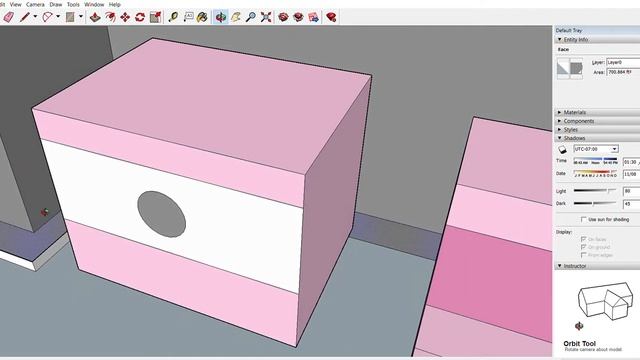Open the Shape tool dropdown arrow
Image resolution: width=640 pixels, height=360 pixels.
[x=81, y=17]
